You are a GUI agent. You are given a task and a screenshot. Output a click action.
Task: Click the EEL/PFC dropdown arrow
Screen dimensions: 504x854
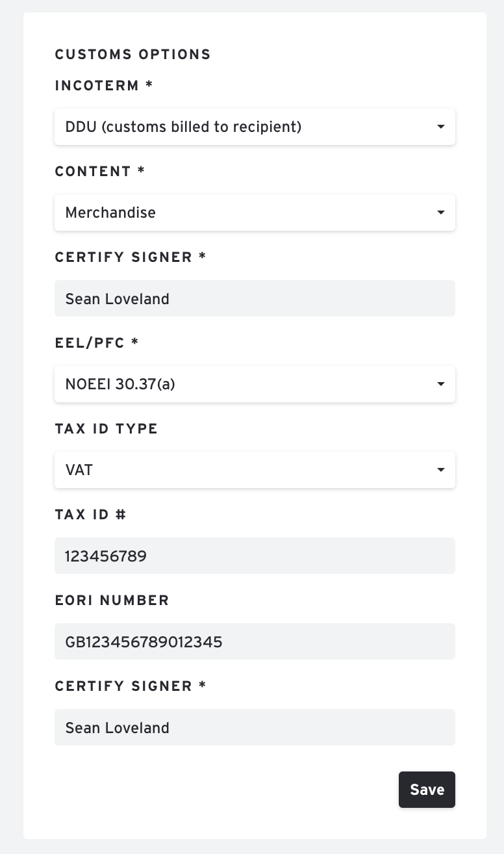(x=441, y=384)
